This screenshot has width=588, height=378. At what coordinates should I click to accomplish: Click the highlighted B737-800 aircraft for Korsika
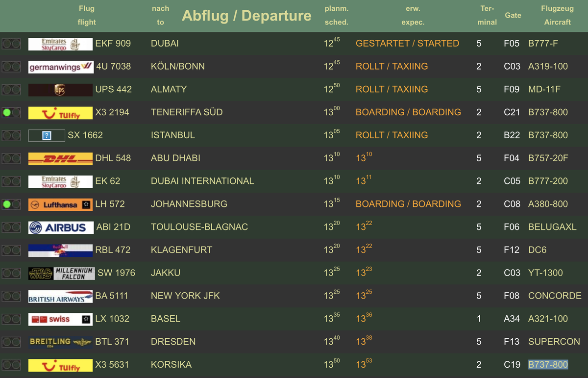(548, 364)
